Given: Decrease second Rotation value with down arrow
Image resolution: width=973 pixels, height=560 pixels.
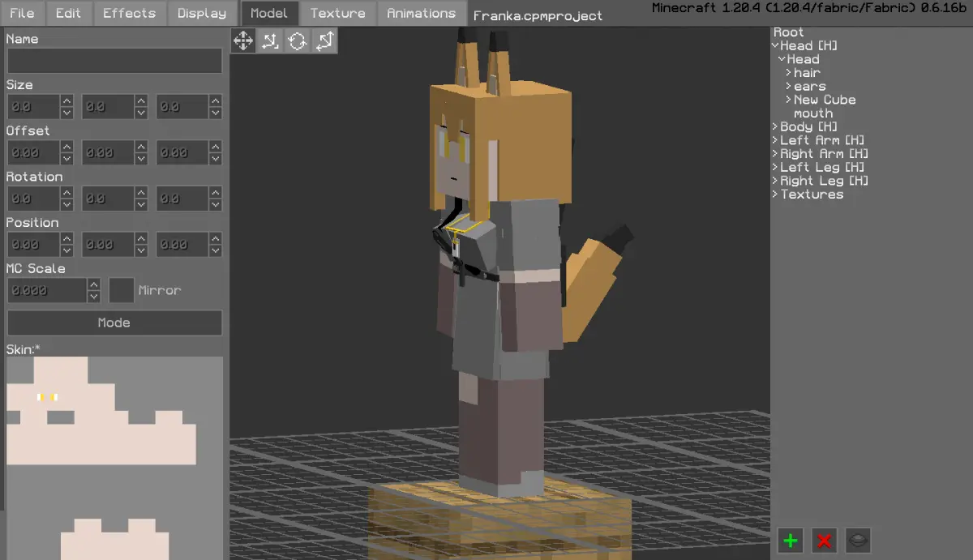Looking at the screenshot, I should (x=141, y=205).
